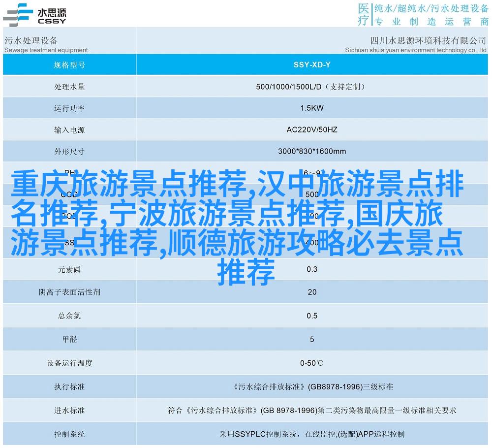Screen dimensions: 492x448
Task: Click the 纯水/超纯水/污水处理设备 header line
Action: point(431,8)
